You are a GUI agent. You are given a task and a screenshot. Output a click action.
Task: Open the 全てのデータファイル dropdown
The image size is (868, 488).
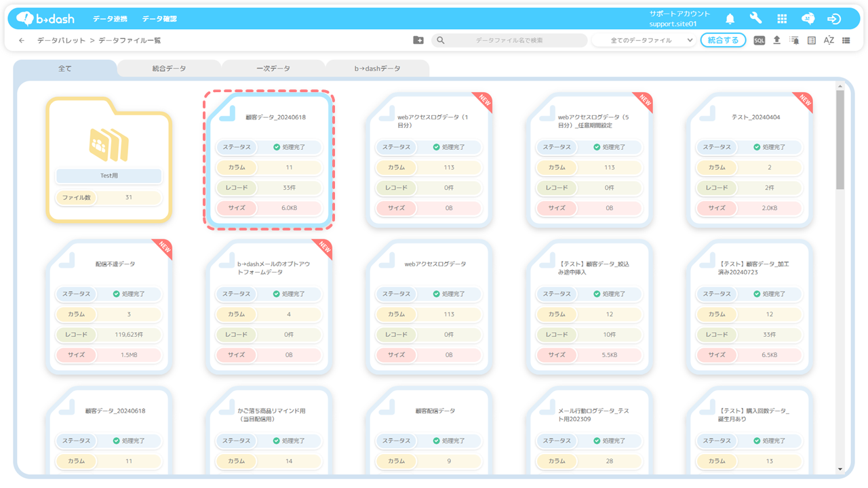[644, 41]
